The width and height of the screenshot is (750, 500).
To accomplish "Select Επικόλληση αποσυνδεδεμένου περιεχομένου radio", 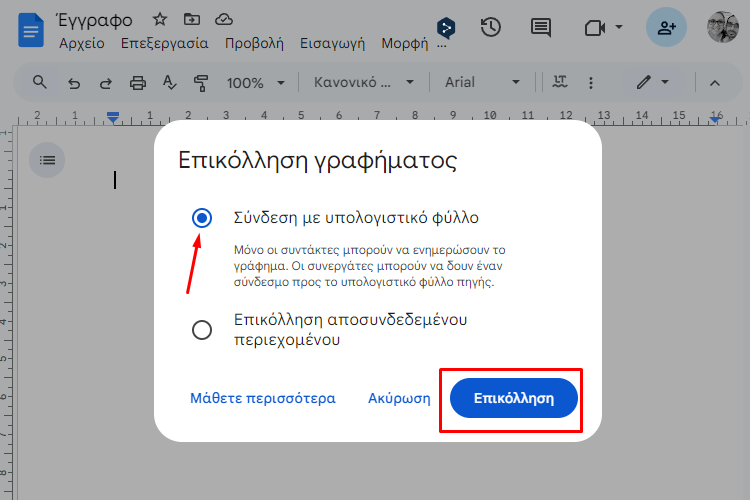I will click(x=202, y=330).
